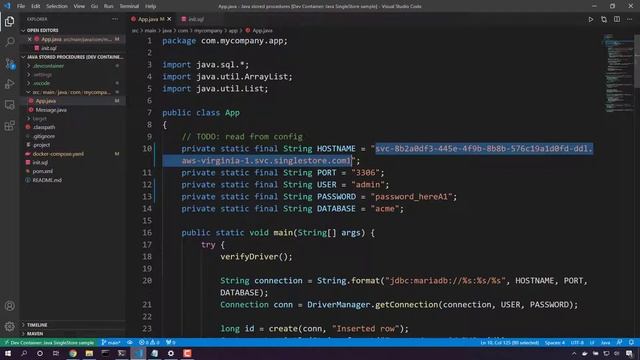Click the Synchronize Changes cloud icon
This screenshot has height=360, width=640.
pyautogui.click(x=130, y=342)
